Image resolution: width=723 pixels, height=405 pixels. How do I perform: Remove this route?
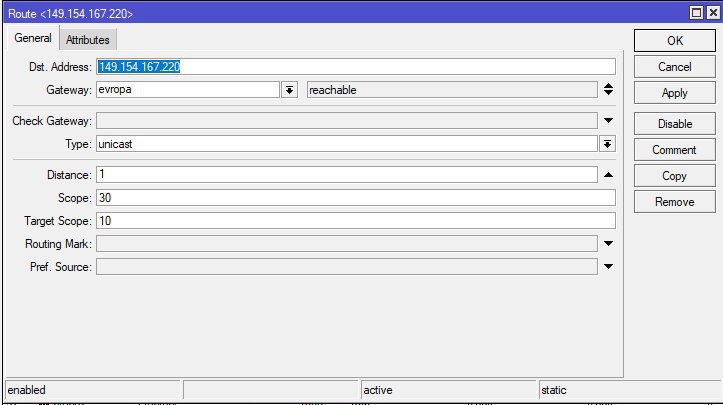tap(675, 202)
